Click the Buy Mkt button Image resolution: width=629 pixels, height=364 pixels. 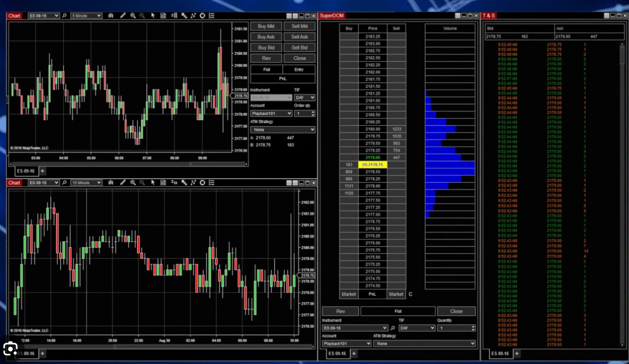[266, 26]
